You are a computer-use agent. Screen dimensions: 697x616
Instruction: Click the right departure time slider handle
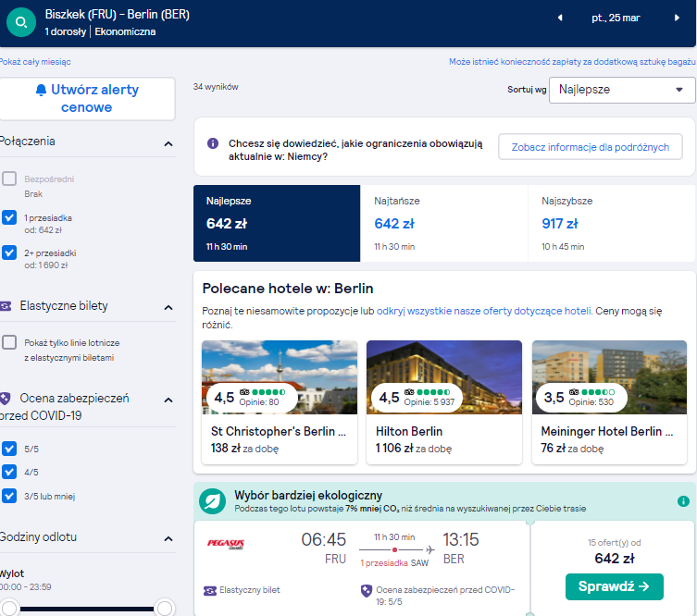[165, 608]
